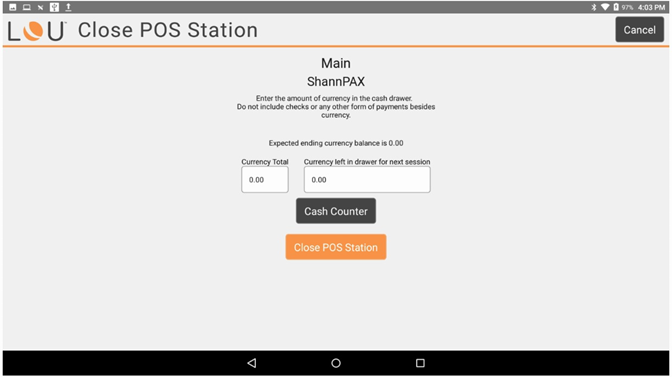Tap the upload arrow status bar icon
Screen dimensions: 672x377
point(68,7)
